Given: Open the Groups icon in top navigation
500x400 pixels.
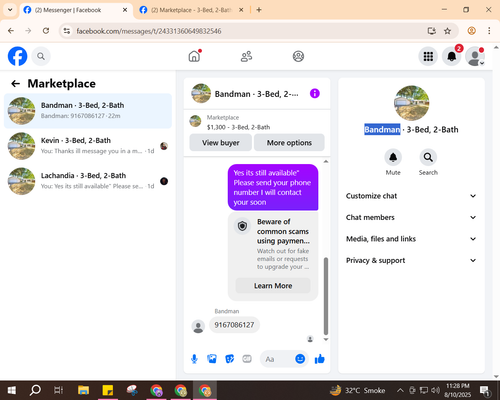Looking at the screenshot, I should [x=298, y=56].
